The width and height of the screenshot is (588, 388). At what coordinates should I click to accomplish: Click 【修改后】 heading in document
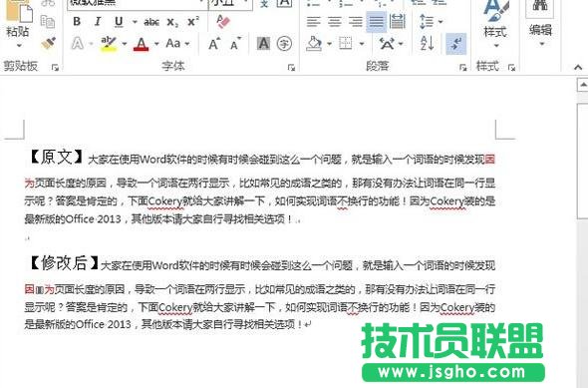[64, 263]
